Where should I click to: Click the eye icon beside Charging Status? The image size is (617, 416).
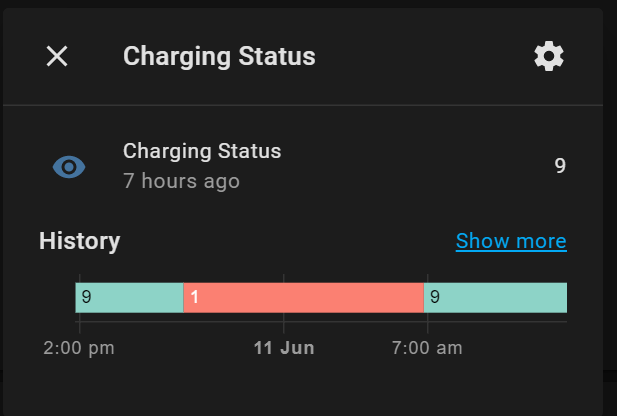coord(69,167)
